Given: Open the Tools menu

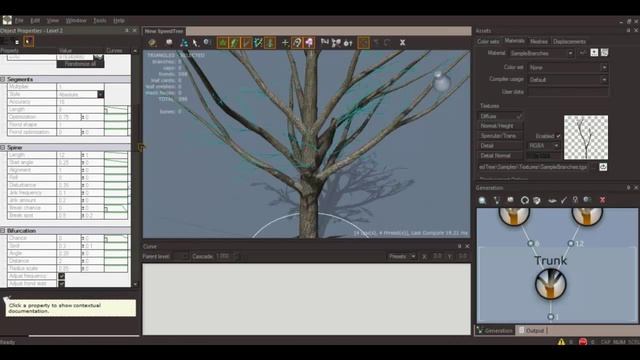Looking at the screenshot, I should coord(100,20).
